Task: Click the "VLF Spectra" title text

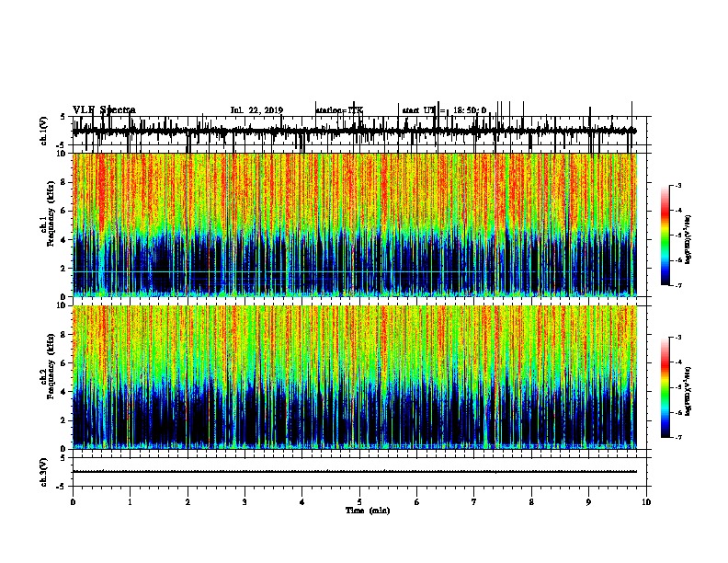Action: click(104, 110)
